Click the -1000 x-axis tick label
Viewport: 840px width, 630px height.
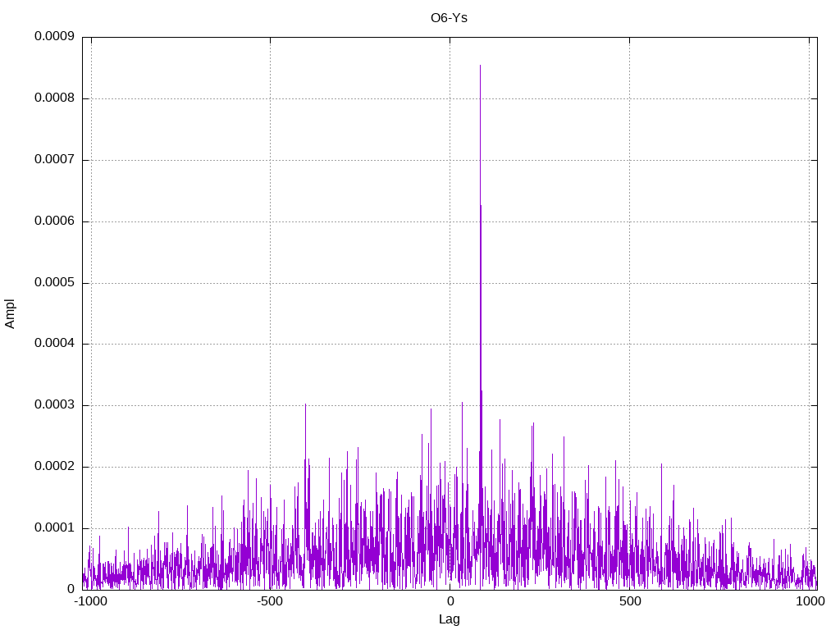[x=89, y=601]
